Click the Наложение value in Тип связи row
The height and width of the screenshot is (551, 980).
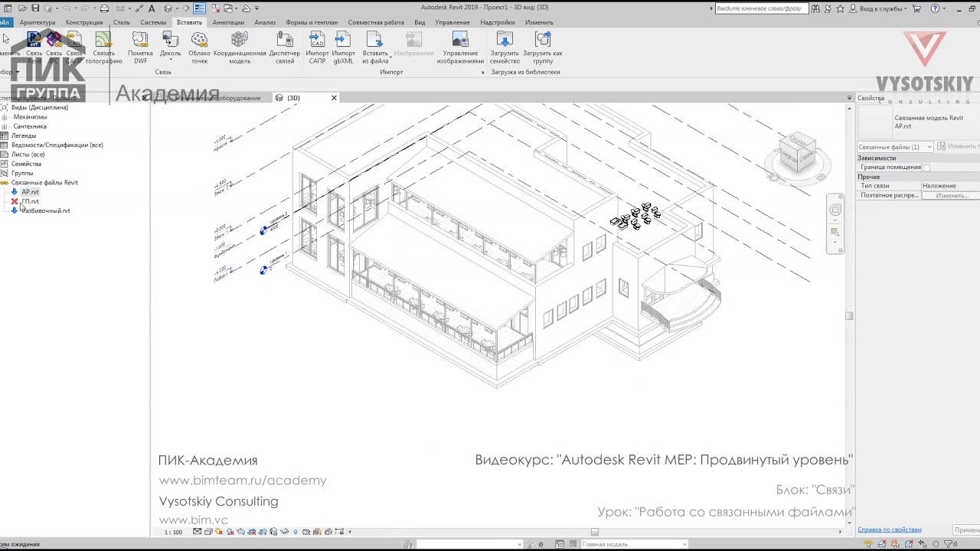950,186
